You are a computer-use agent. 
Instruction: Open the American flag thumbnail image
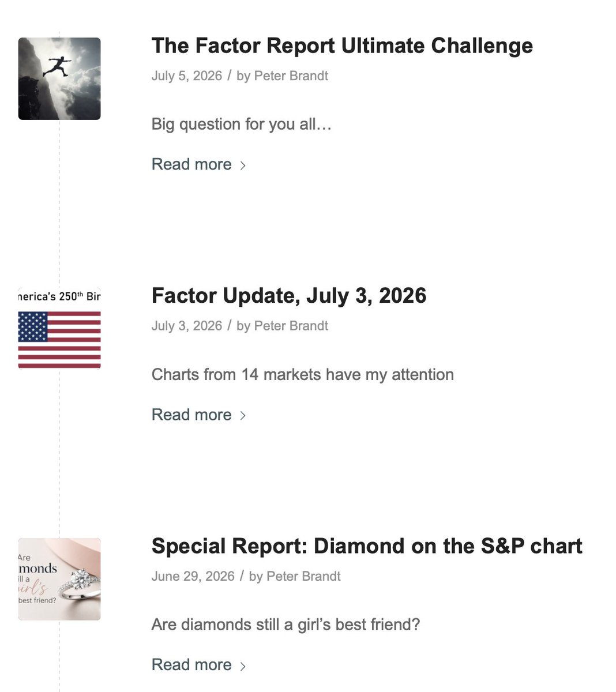(59, 328)
